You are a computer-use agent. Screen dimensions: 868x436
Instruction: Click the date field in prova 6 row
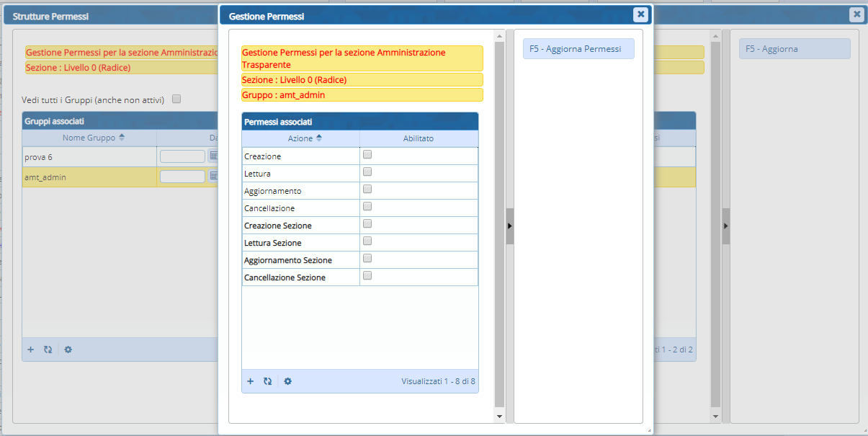click(182, 156)
